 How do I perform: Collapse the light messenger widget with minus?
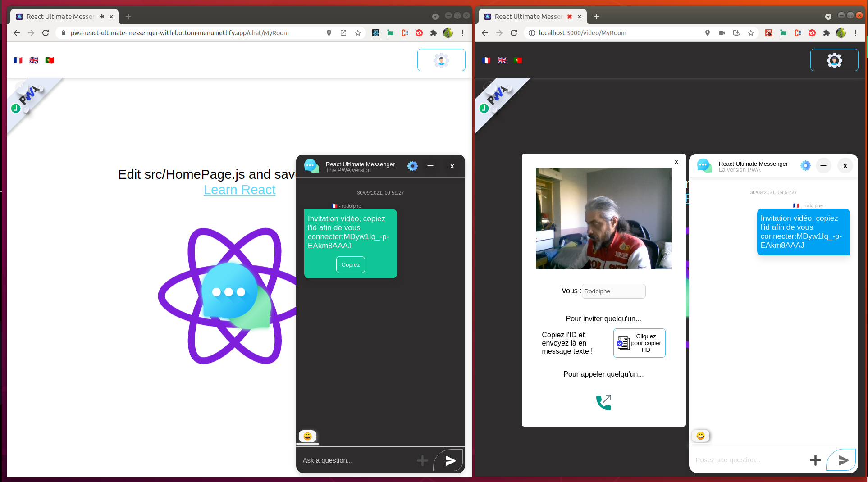(x=823, y=166)
